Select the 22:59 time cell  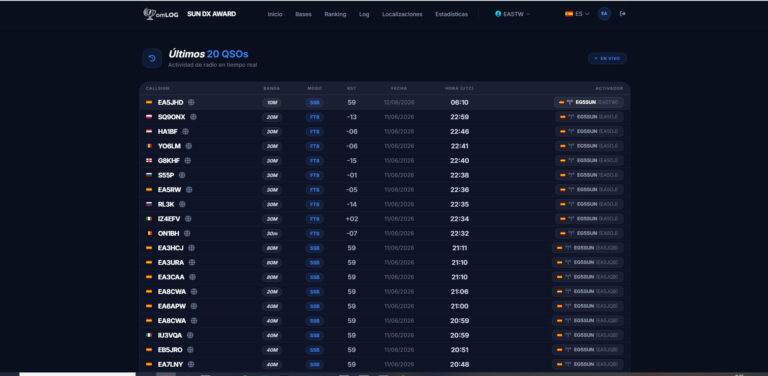(459, 117)
